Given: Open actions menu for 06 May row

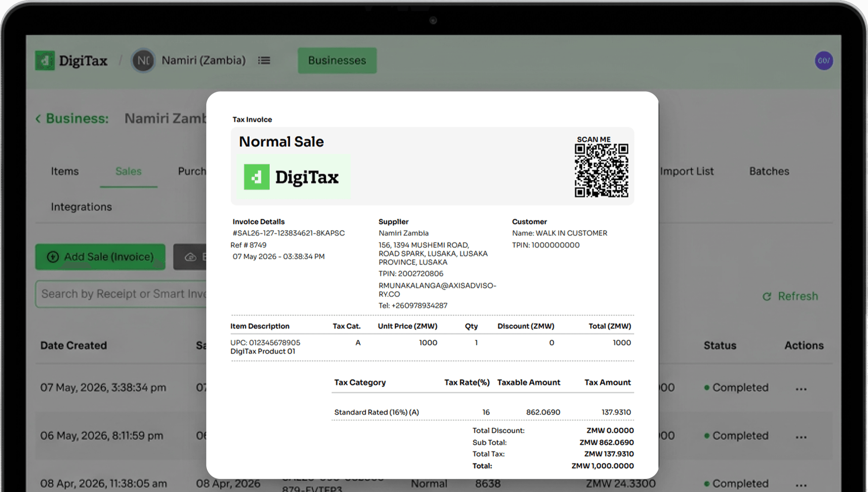Looking at the screenshot, I should pyautogui.click(x=801, y=436).
